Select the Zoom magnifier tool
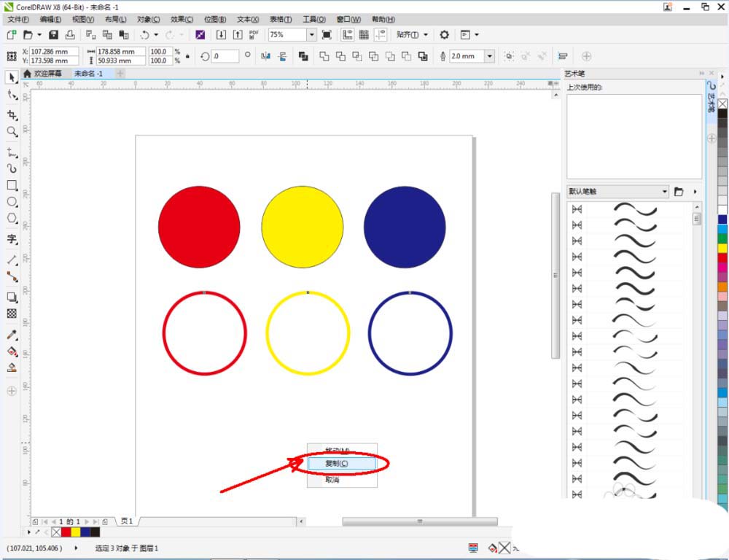The width and height of the screenshot is (729, 560). coord(12,132)
